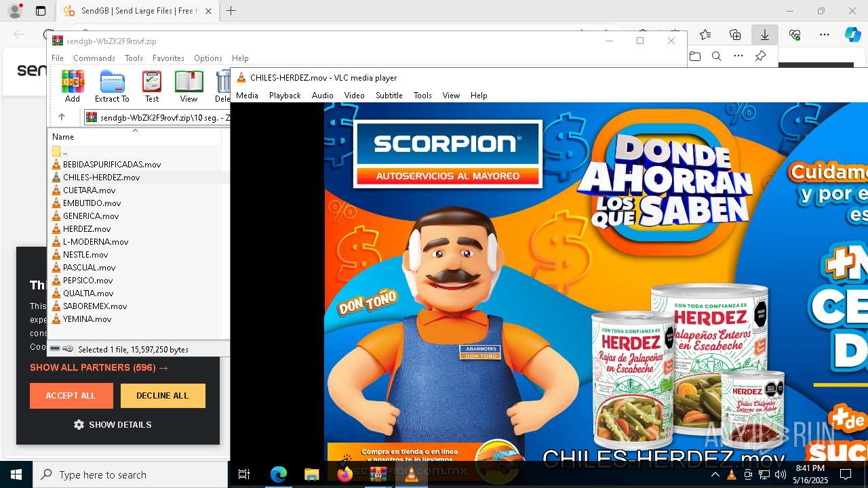This screenshot has width=868, height=488.
Task: Open SHOW DETAILS cookie settings
Action: [x=113, y=425]
